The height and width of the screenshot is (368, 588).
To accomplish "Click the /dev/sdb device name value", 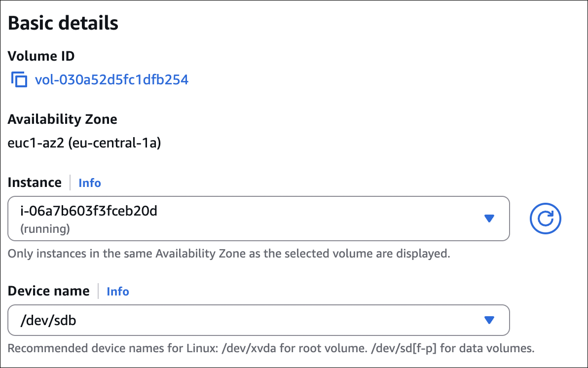I will coord(48,321).
